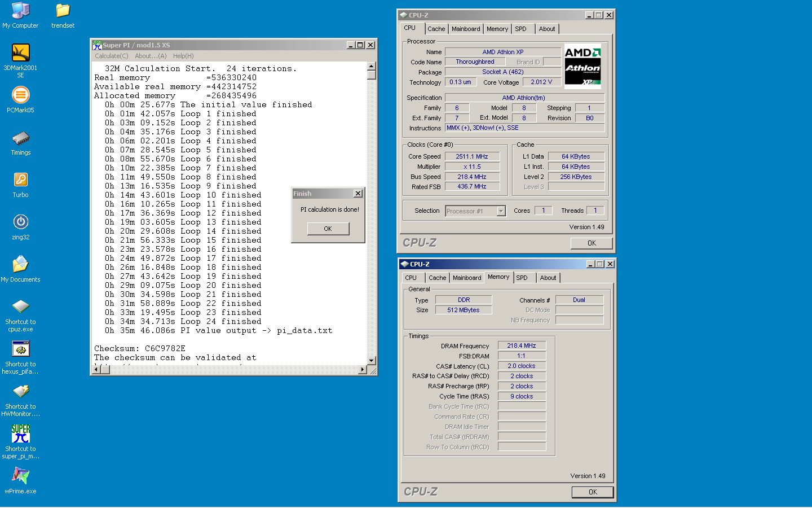Switch to Cache tab in top CPU-Z

click(436, 29)
